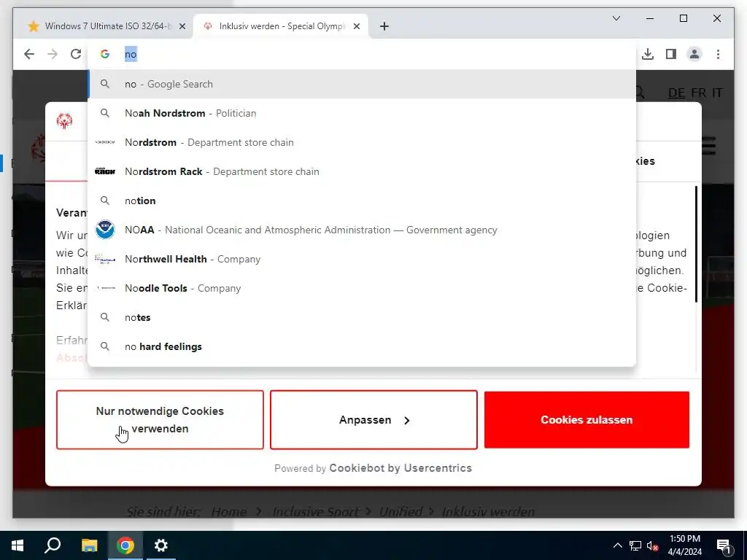Click muted volume icon in tray

pyautogui.click(x=653, y=545)
